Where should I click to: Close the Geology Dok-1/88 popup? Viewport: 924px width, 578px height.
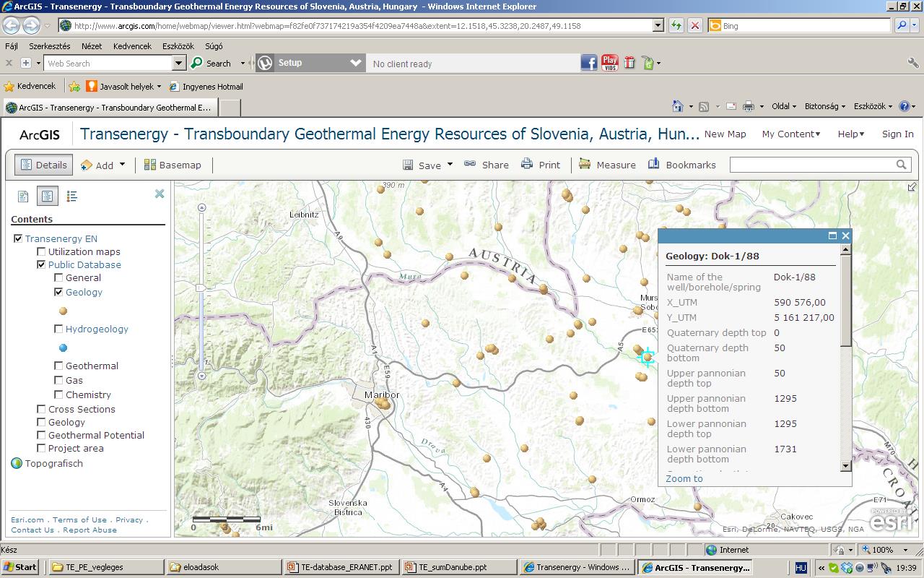[x=845, y=236]
